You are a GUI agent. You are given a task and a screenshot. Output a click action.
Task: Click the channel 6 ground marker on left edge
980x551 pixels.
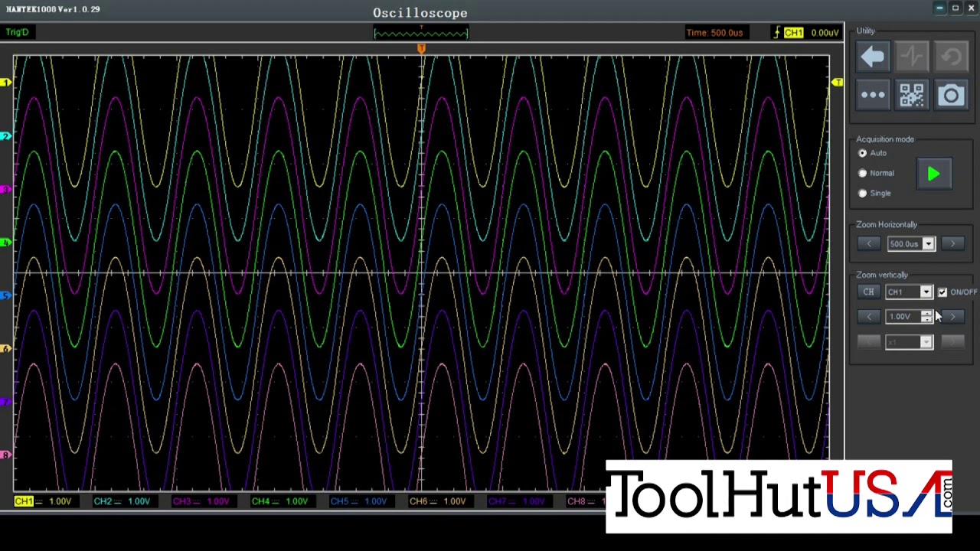coord(6,349)
